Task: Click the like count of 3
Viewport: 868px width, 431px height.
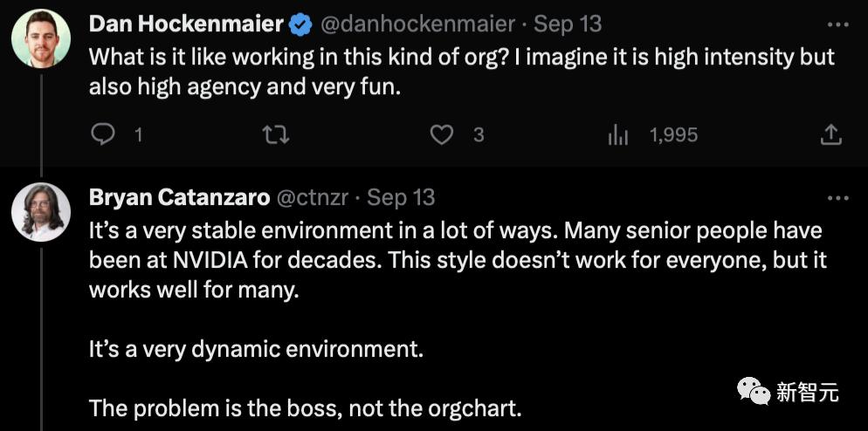Action: tap(479, 135)
